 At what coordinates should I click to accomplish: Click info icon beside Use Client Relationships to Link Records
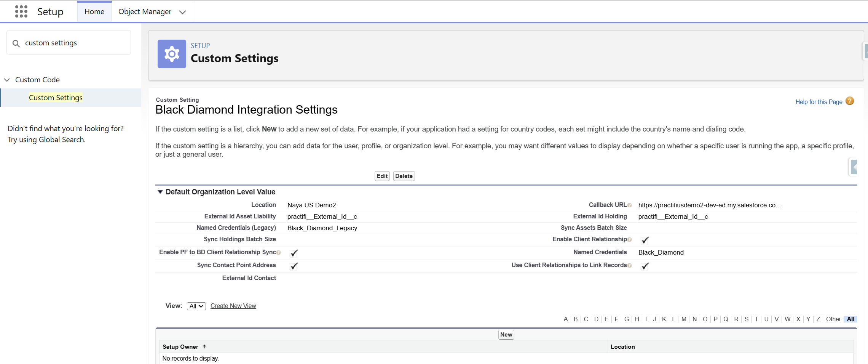click(x=630, y=266)
